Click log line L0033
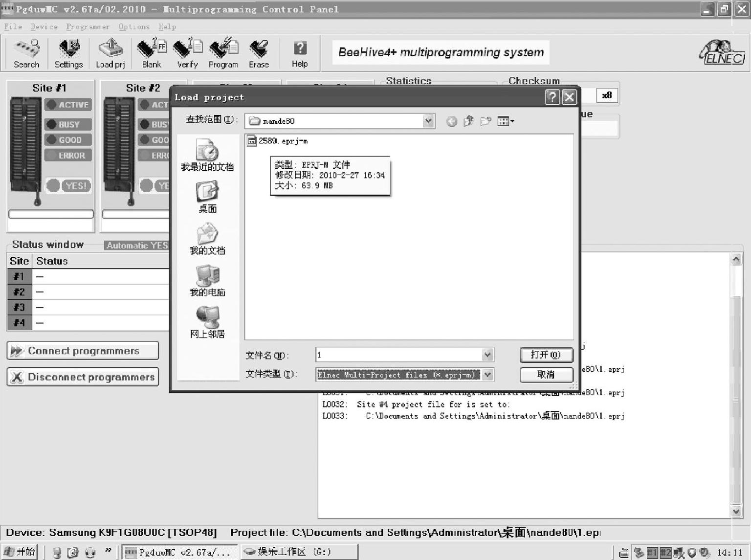Screen dimensions: 751x560 click(x=473, y=416)
